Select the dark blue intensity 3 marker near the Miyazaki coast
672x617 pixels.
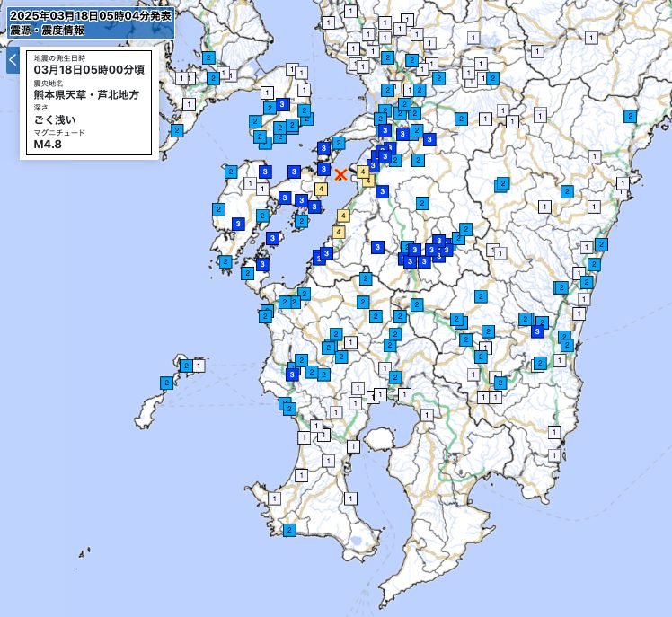pyautogui.click(x=537, y=331)
